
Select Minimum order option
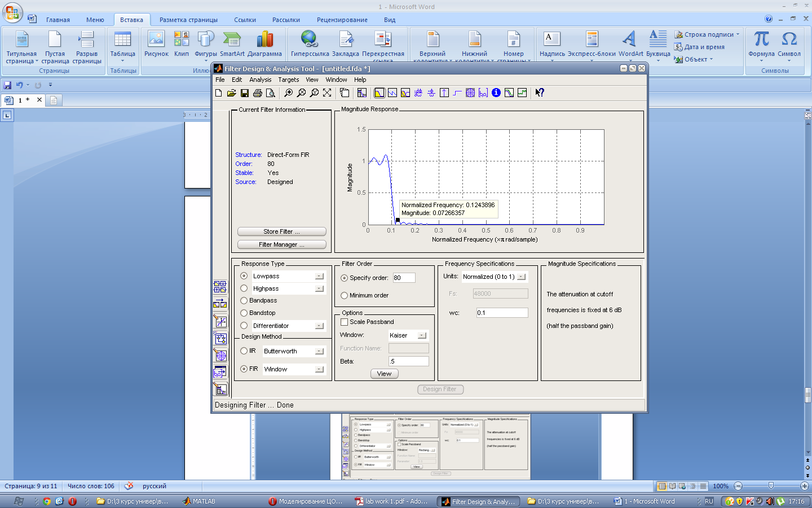345,295
